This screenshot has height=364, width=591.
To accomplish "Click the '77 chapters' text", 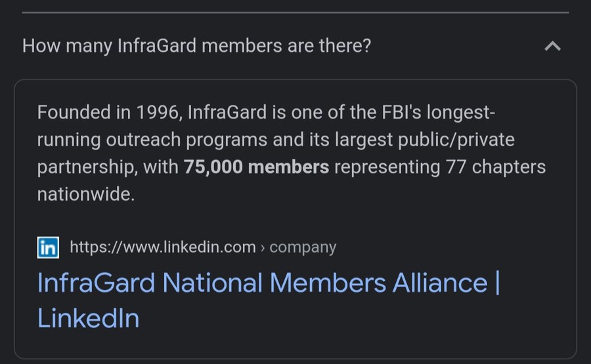I will [496, 167].
